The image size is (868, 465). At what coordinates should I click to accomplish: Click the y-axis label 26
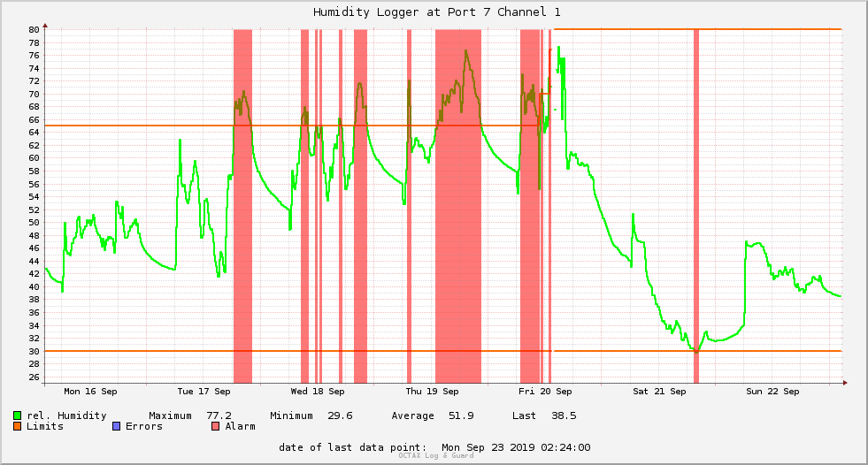(35, 377)
